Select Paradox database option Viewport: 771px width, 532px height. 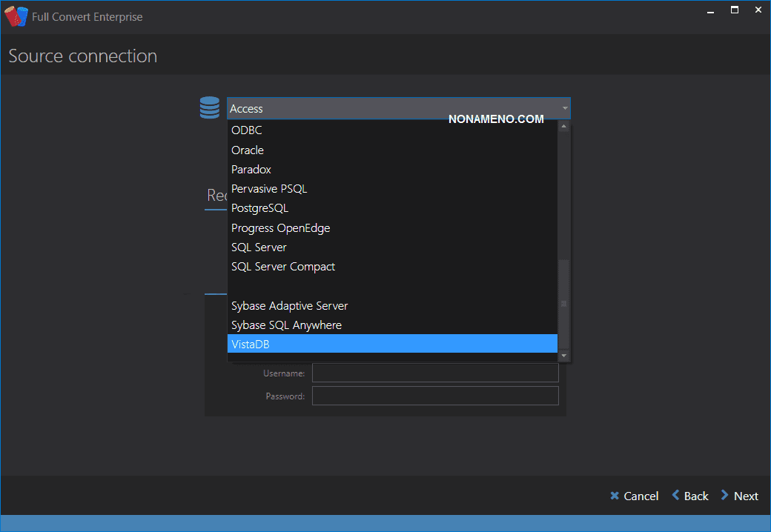[251, 170]
